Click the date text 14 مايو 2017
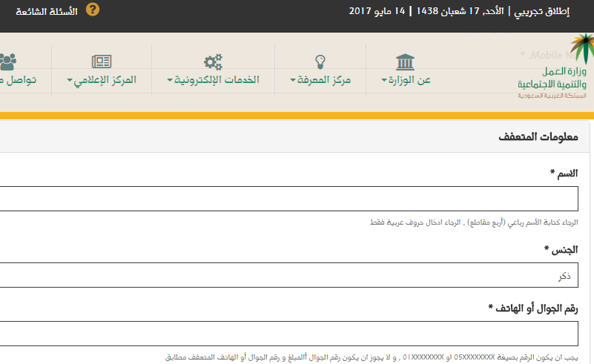594x364 pixels. (377, 11)
